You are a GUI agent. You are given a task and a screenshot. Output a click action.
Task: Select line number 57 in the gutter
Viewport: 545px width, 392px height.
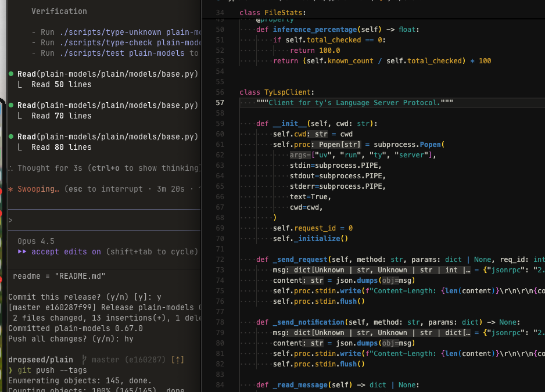219,103
